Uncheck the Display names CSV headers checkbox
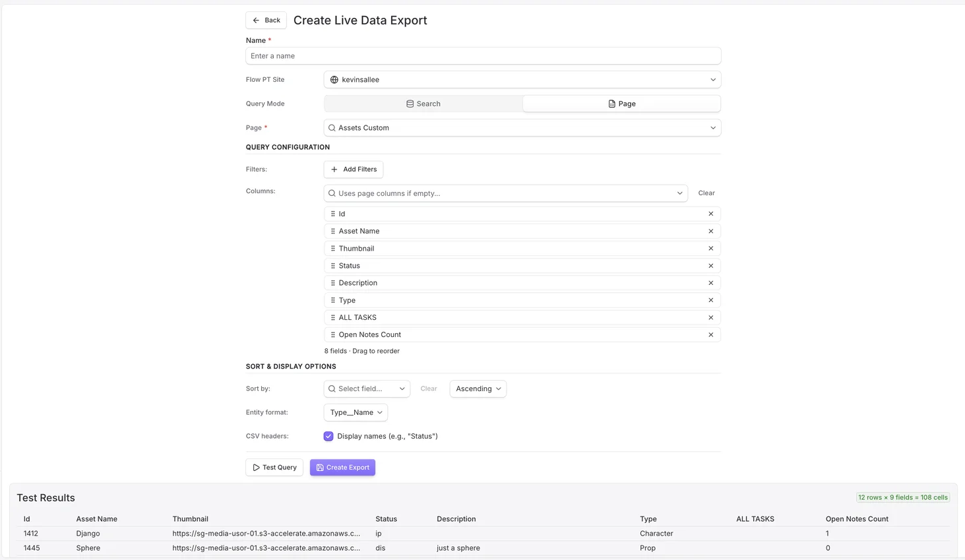 click(x=328, y=436)
